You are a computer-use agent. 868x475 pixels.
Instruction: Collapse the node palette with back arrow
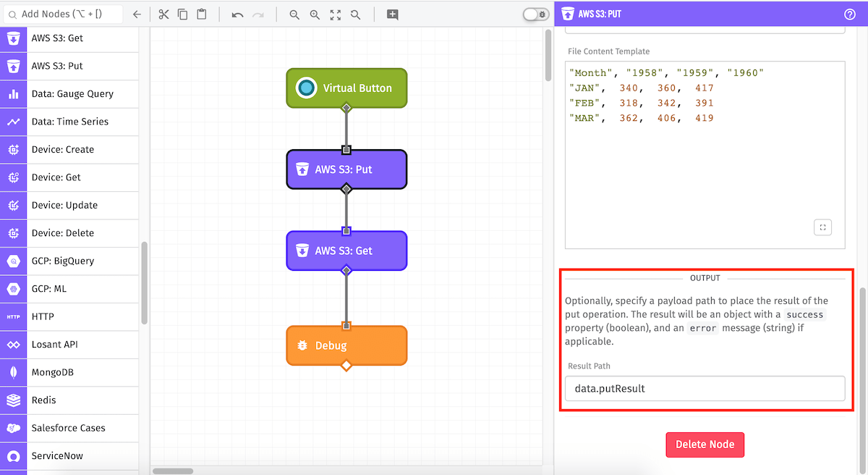(x=137, y=14)
